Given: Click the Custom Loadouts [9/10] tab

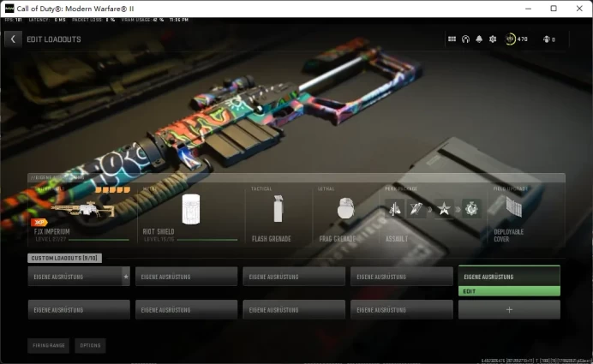Looking at the screenshot, I should [x=64, y=258].
